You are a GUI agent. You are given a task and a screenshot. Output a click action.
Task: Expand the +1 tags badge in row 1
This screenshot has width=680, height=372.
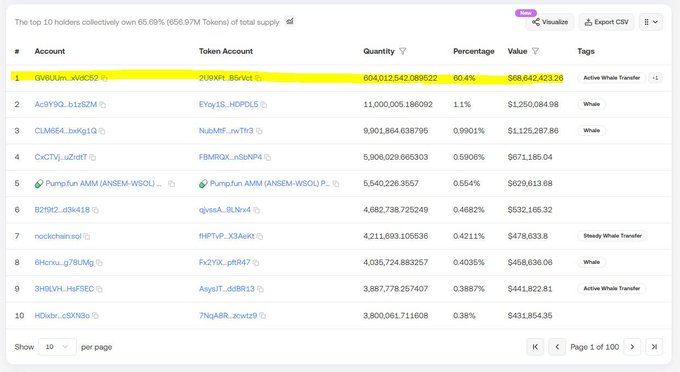point(655,78)
